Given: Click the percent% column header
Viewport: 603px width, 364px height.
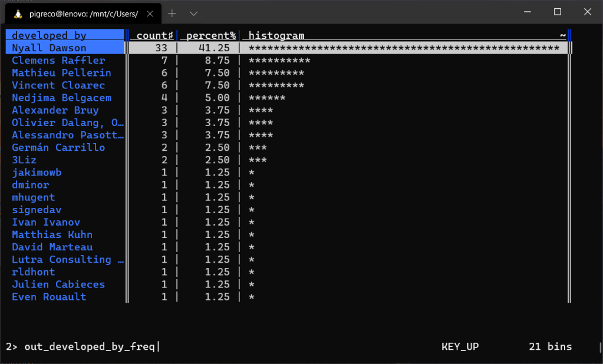Looking at the screenshot, I should point(210,35).
